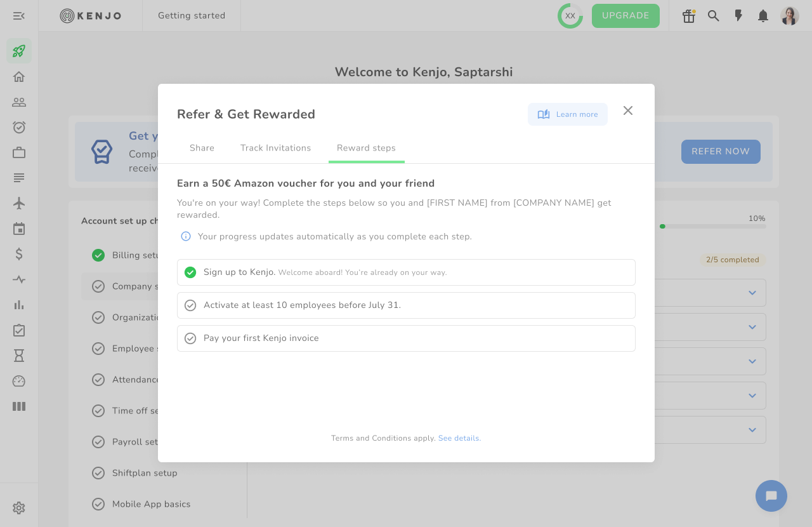Click the Activate at least 10 employees row
812x527 pixels.
[406, 305]
